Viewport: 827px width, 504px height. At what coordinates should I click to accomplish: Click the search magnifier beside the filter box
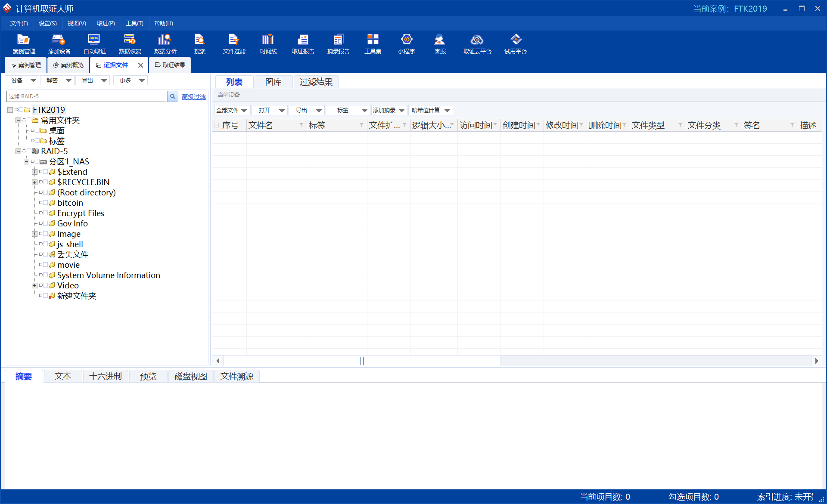(x=173, y=96)
